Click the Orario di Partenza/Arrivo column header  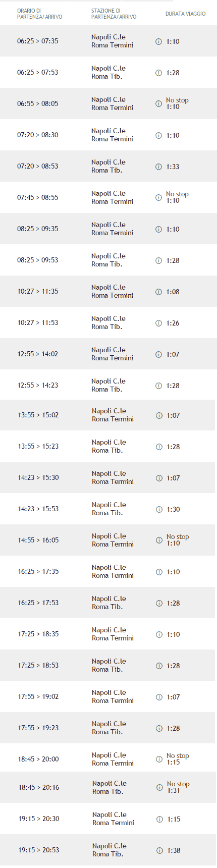click(40, 14)
